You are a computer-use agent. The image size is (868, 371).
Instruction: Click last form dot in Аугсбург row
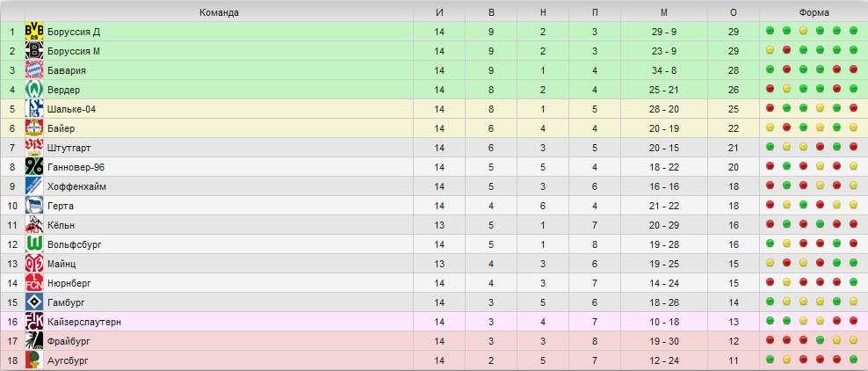point(853,360)
